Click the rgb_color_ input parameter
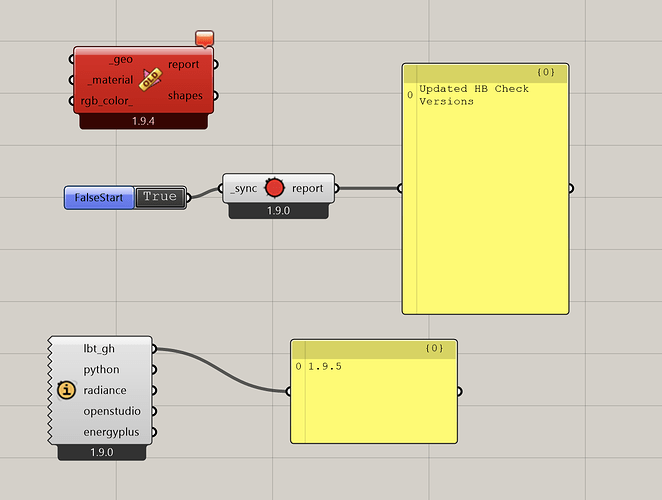662x500 pixels. click(106, 100)
